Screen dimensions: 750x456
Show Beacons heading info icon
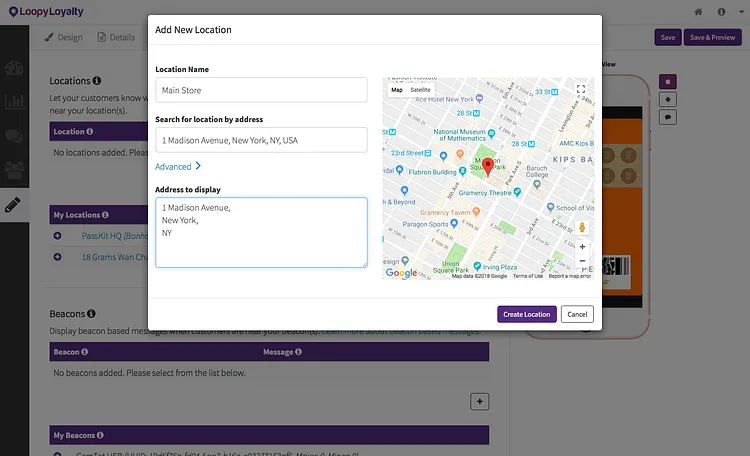(91, 313)
